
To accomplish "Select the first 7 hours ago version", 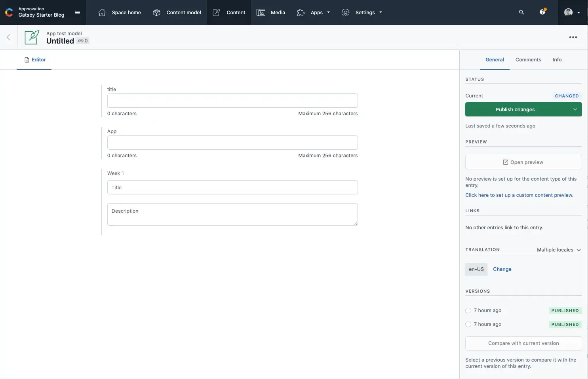I will click(468, 310).
